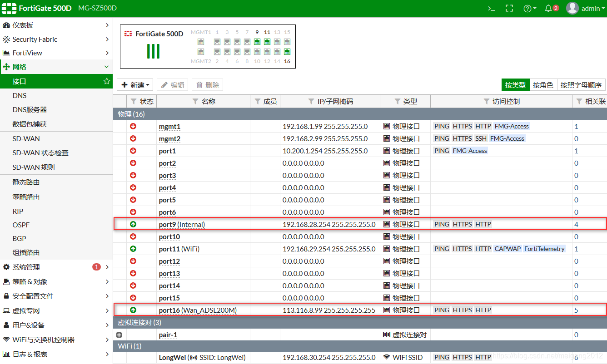Expand the Security Fabric menu
Screen dimensions: 607x364
[x=56, y=39]
